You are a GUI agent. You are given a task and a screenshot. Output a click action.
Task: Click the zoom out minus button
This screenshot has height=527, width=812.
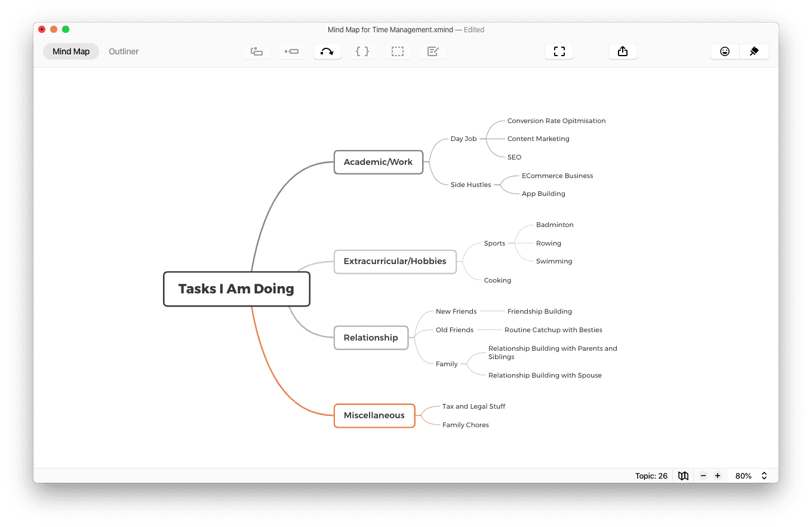coord(703,476)
